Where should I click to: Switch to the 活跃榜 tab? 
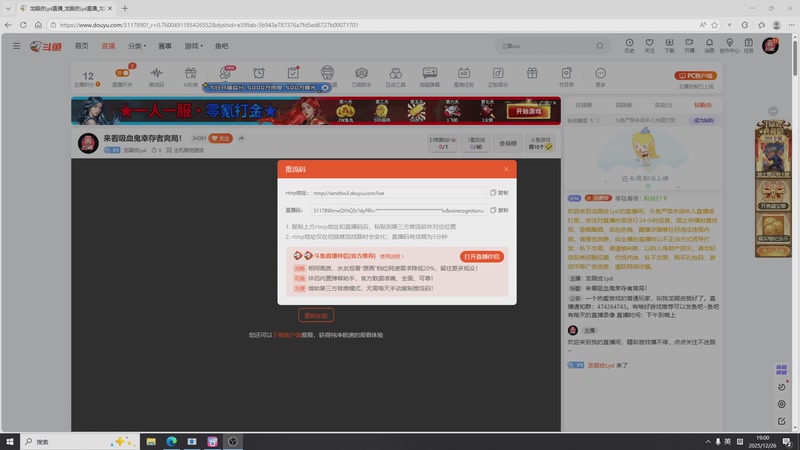[x=623, y=105]
